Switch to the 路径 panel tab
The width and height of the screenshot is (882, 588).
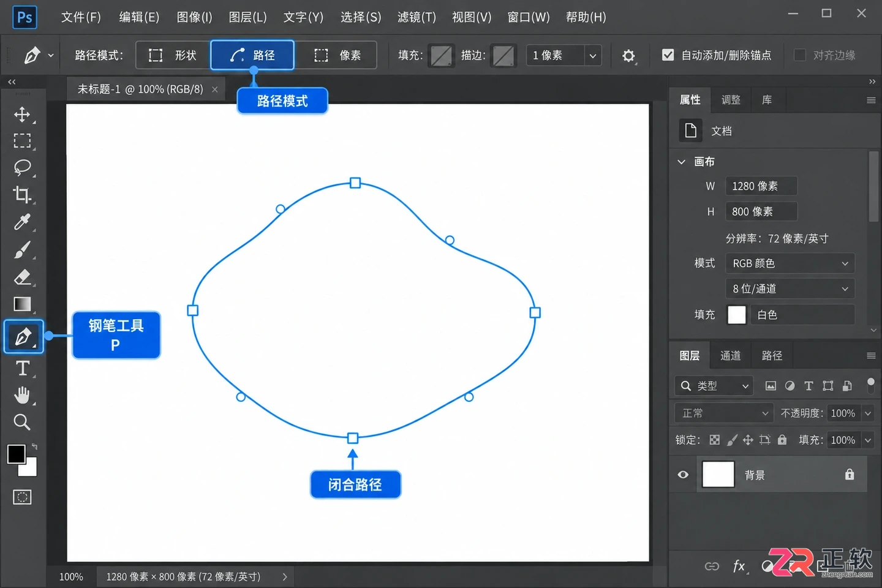772,356
